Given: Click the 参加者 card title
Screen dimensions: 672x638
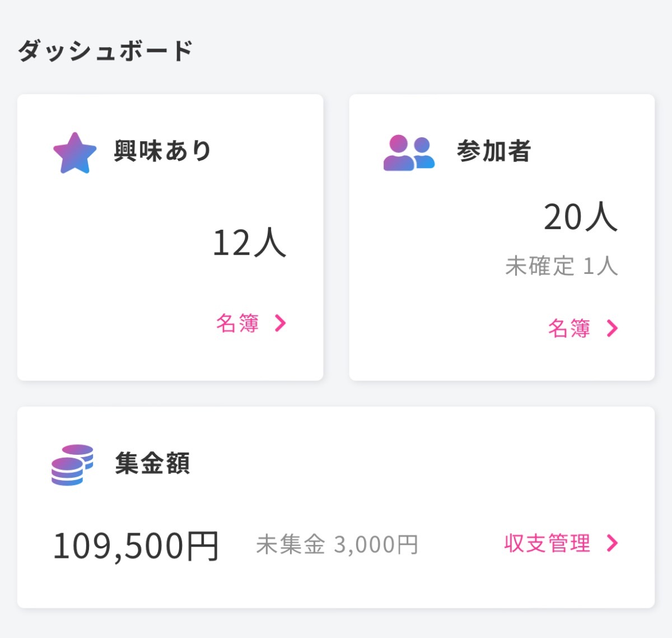Looking at the screenshot, I should (x=493, y=151).
